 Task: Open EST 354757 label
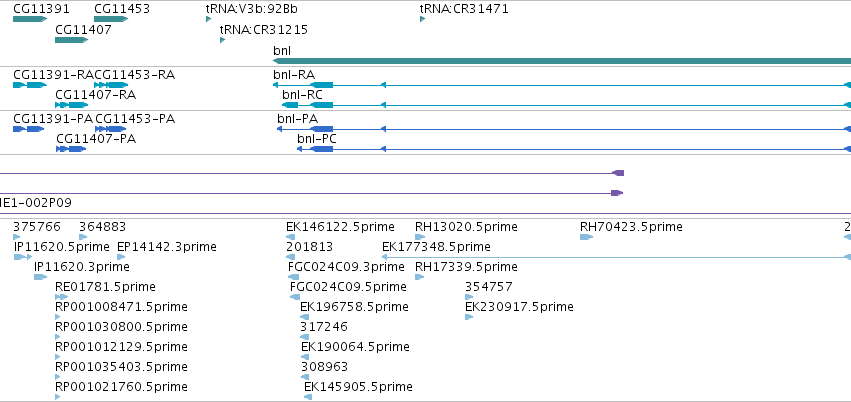click(x=488, y=286)
